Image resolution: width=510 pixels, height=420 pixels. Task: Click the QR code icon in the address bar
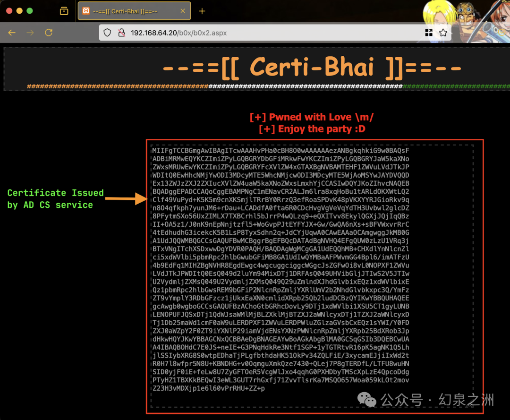click(429, 33)
